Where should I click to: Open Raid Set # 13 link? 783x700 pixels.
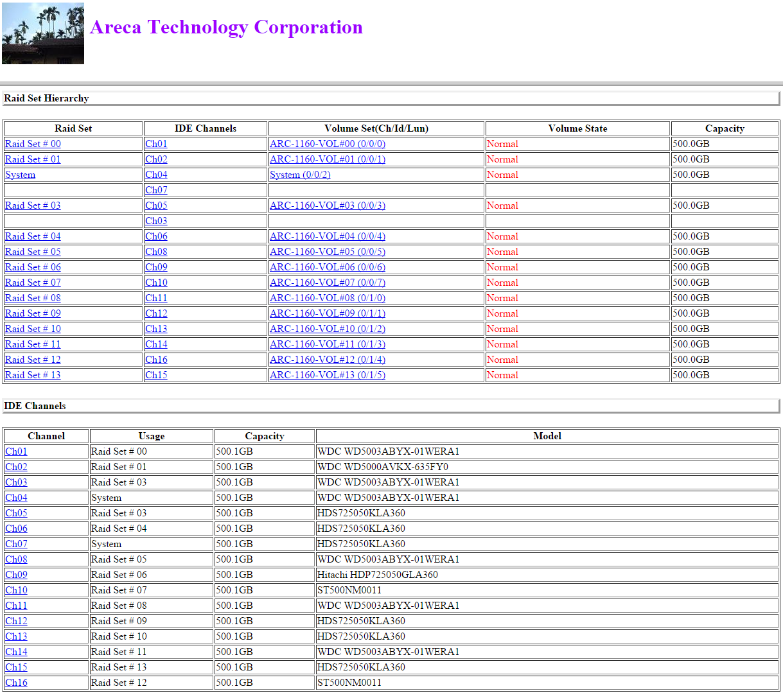coord(33,375)
